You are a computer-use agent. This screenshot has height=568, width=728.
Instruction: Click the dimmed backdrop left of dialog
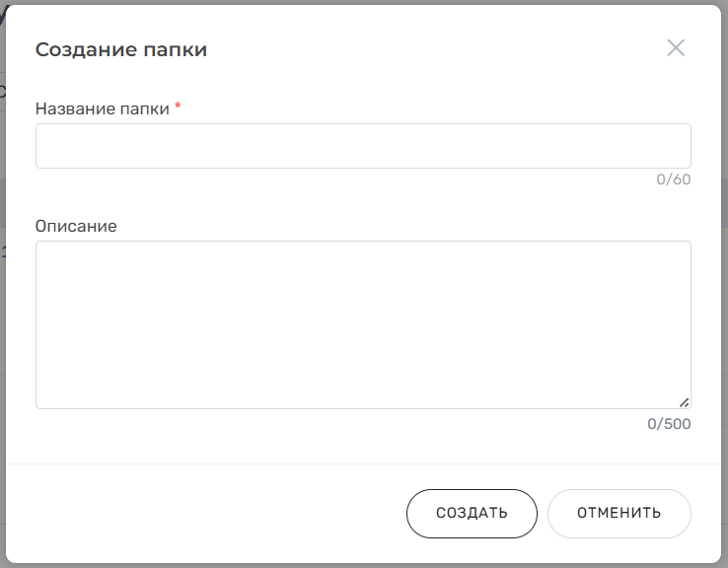tap(3, 296)
